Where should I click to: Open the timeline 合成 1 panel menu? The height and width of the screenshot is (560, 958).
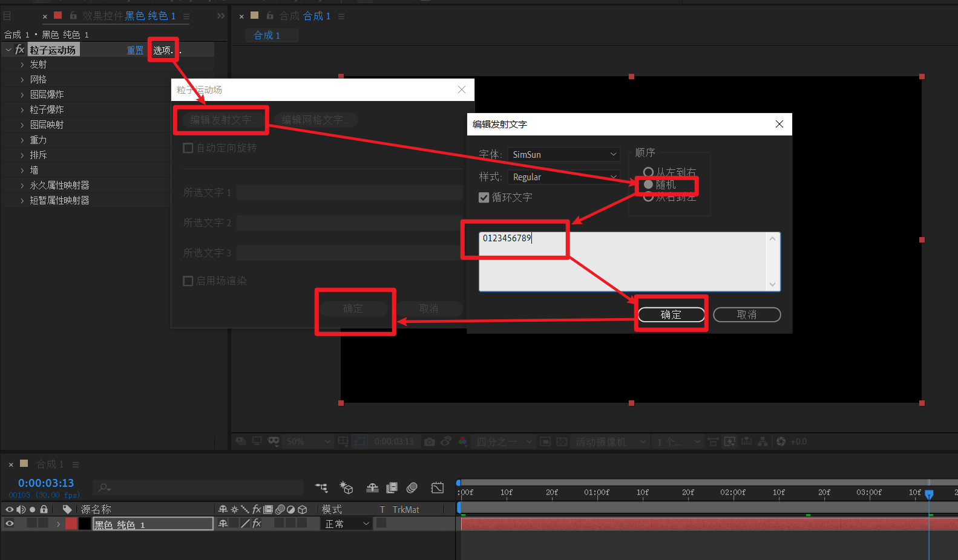coord(76,464)
